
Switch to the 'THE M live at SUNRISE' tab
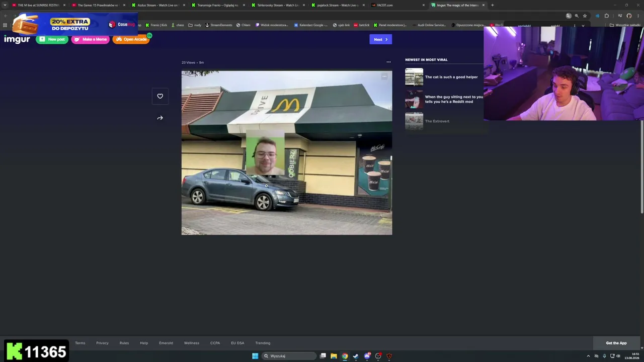39,5
